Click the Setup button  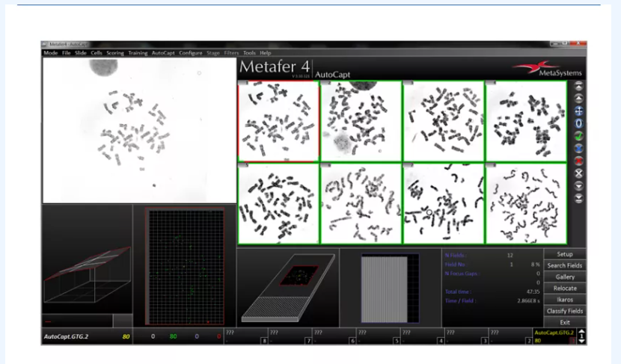click(x=565, y=254)
